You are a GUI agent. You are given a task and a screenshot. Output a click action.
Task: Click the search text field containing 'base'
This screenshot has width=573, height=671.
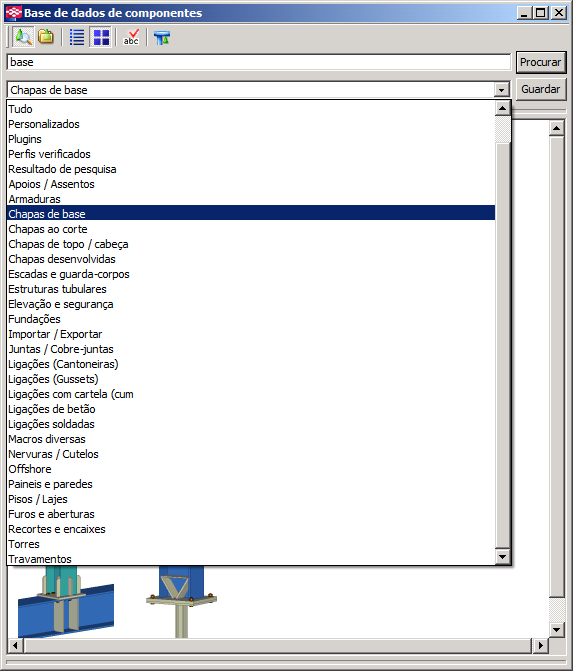(x=259, y=62)
